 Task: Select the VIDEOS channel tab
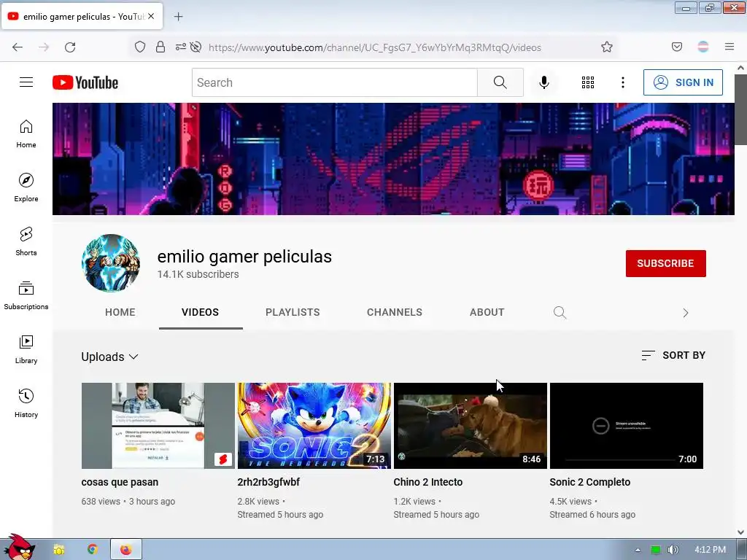click(200, 312)
